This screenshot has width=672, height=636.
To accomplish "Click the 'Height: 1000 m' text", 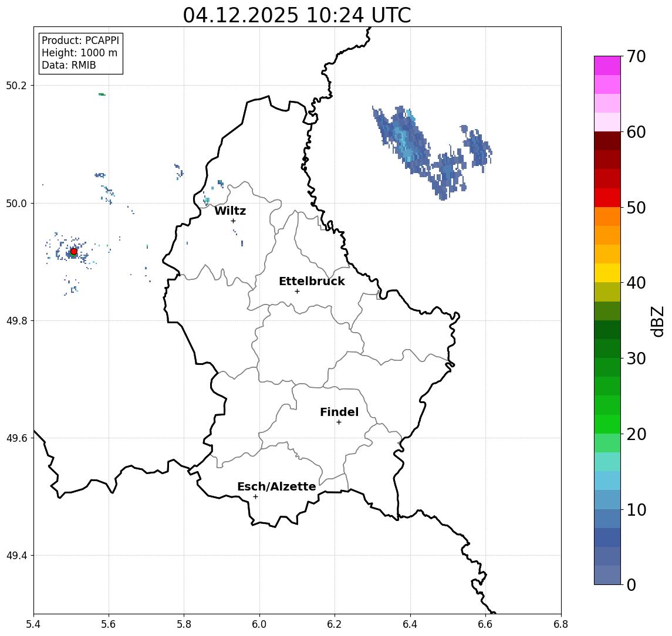I will (79, 53).
